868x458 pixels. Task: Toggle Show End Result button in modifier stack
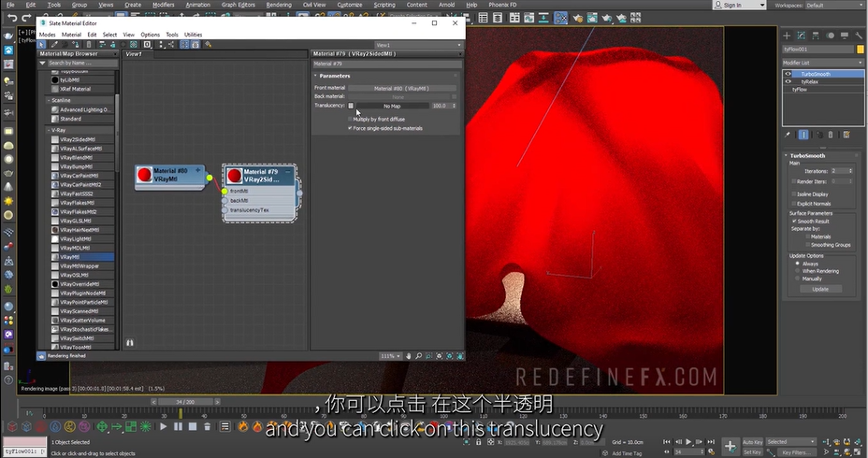pyautogui.click(x=803, y=135)
